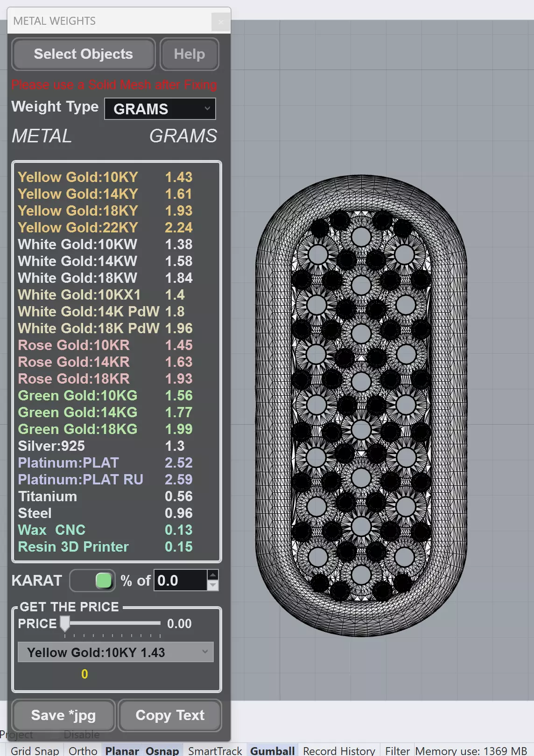Select the White Gold:14K PdW row
534x756 pixels.
coord(105,312)
